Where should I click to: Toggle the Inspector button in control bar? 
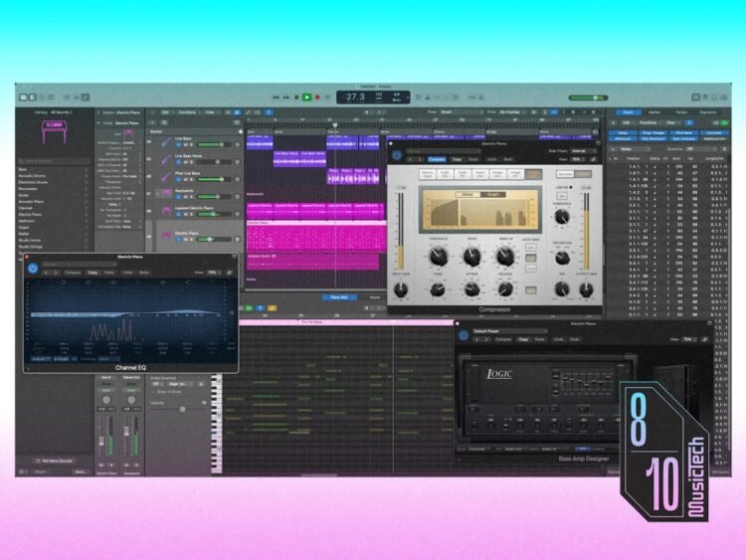point(32,97)
